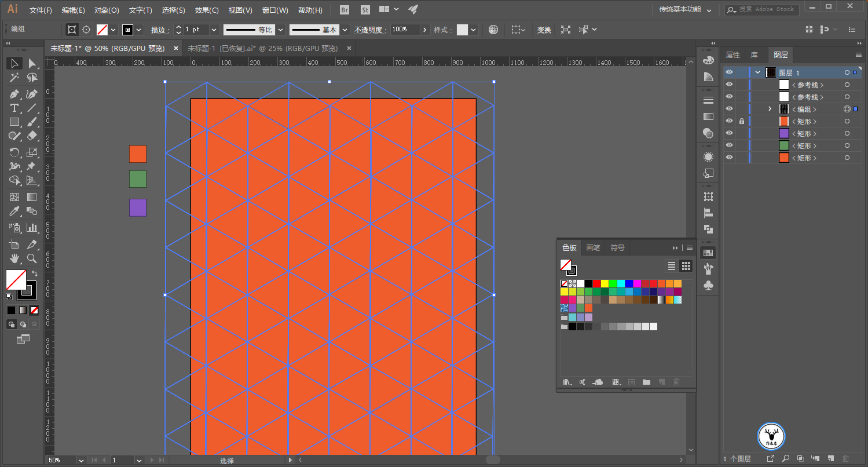Open the 样式 graphic style dropdown
868x467 pixels.
(x=474, y=30)
